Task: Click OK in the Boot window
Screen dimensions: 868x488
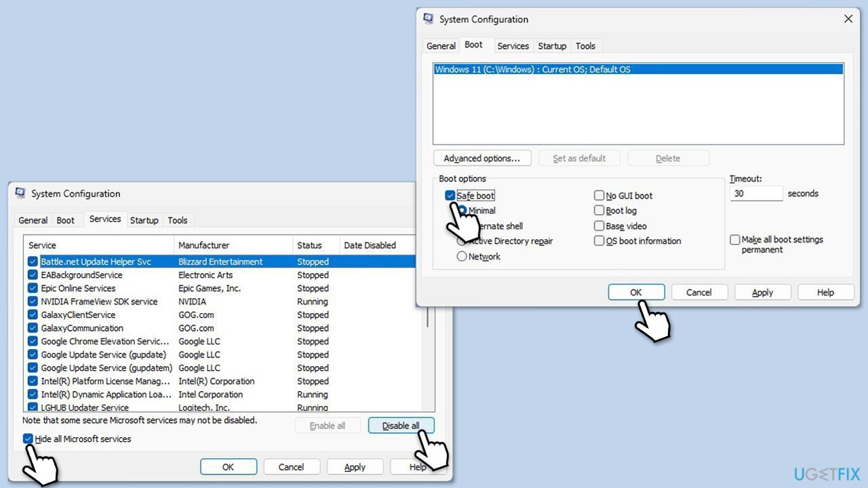Action: tap(635, 292)
